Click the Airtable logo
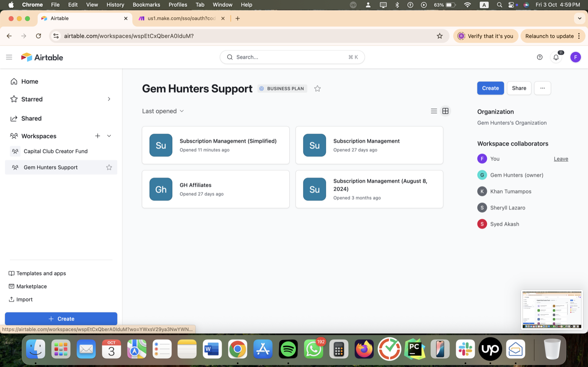The height and width of the screenshot is (367, 588). pyautogui.click(x=42, y=57)
